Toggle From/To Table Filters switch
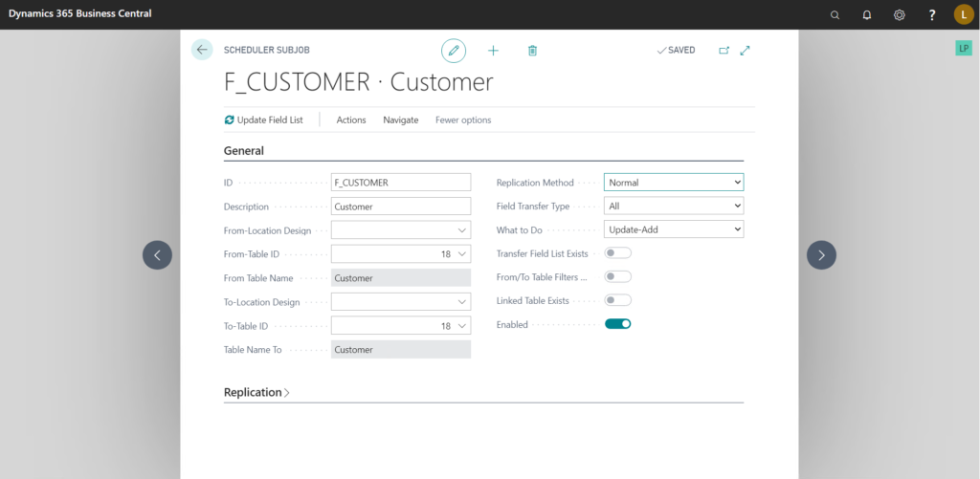980x479 pixels. tap(617, 276)
